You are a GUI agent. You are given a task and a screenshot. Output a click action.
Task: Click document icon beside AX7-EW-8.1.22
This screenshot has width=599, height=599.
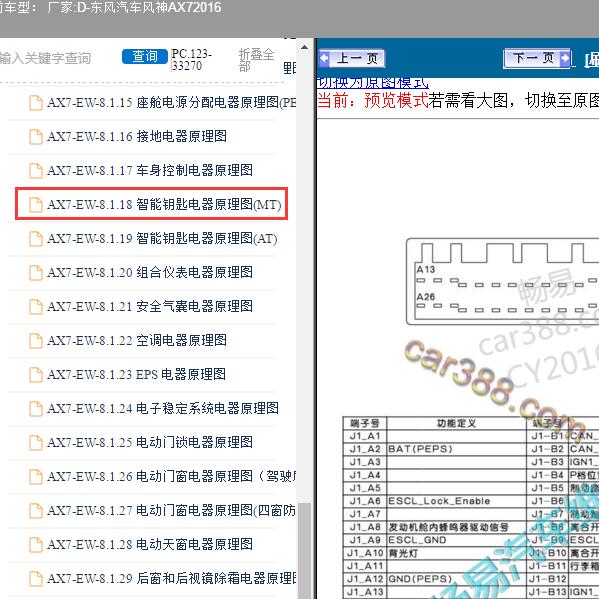[36, 341]
